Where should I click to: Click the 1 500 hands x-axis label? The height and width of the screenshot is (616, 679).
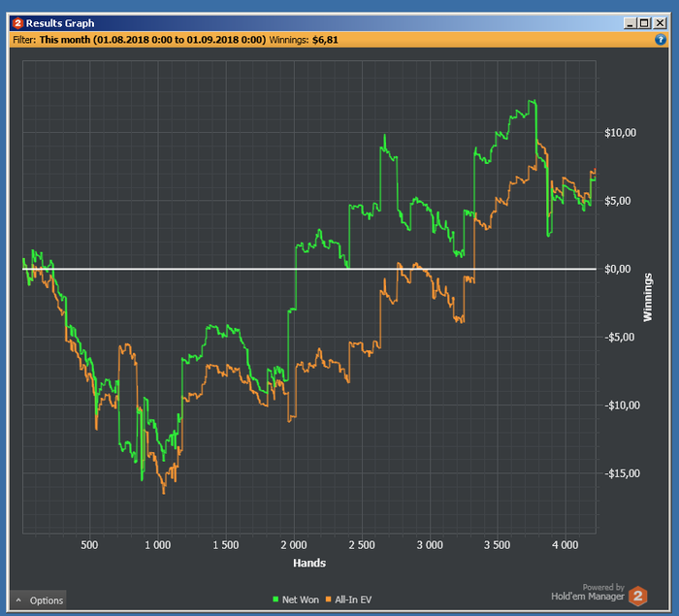226,545
